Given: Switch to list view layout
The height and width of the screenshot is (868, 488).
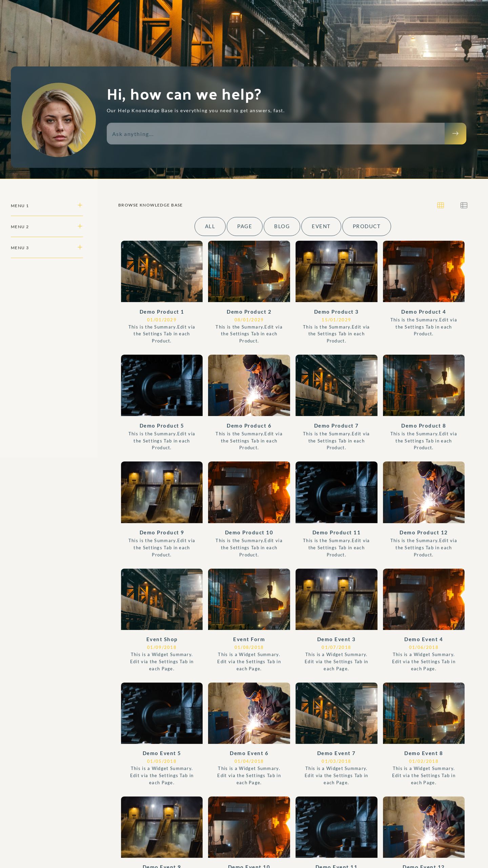Looking at the screenshot, I should 464,205.
